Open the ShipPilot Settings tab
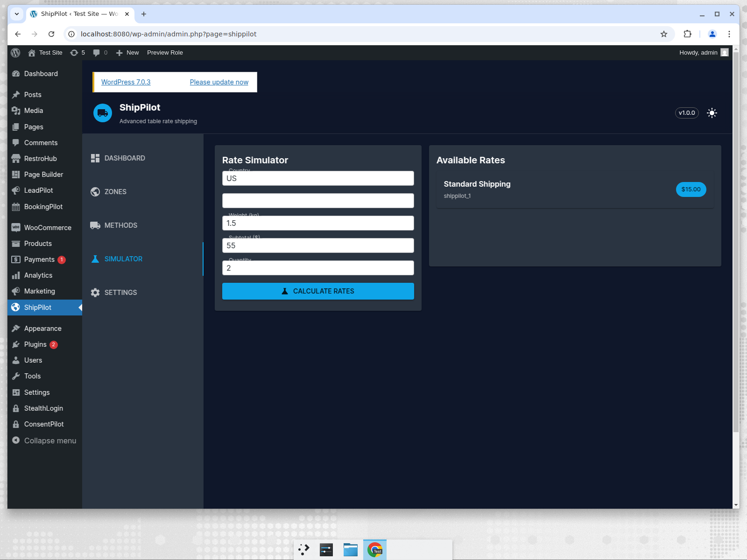This screenshot has width=747, height=560. click(142, 293)
